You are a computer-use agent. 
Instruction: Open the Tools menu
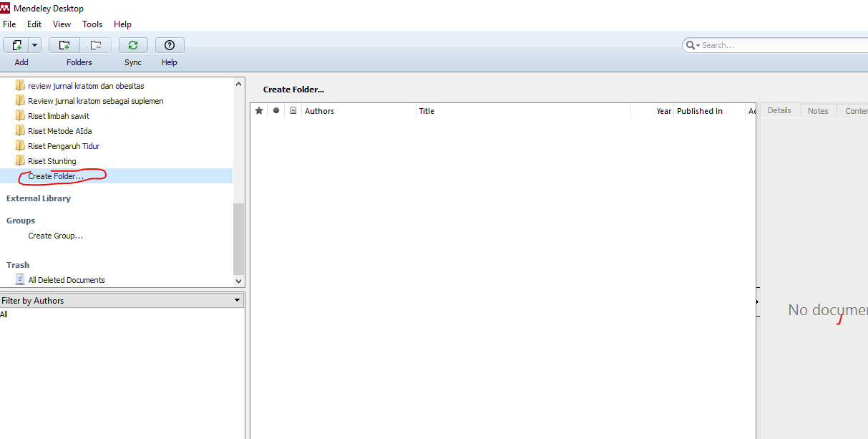[x=92, y=24]
